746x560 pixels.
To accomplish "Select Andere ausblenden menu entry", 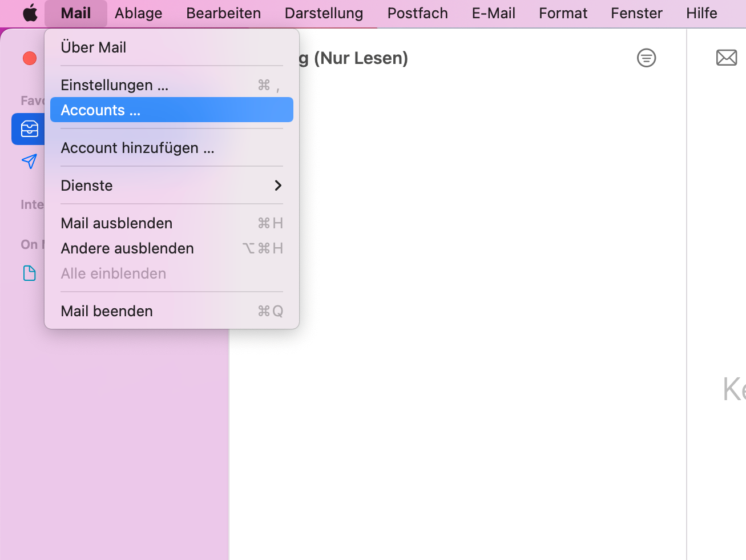I will coord(172,248).
